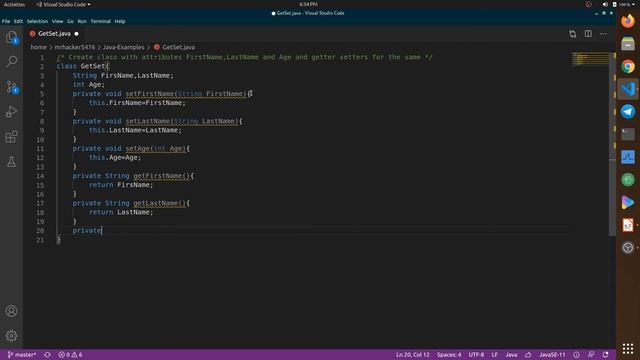
Task: Open the errors and warnings problems indicator
Action: [x=70, y=355]
